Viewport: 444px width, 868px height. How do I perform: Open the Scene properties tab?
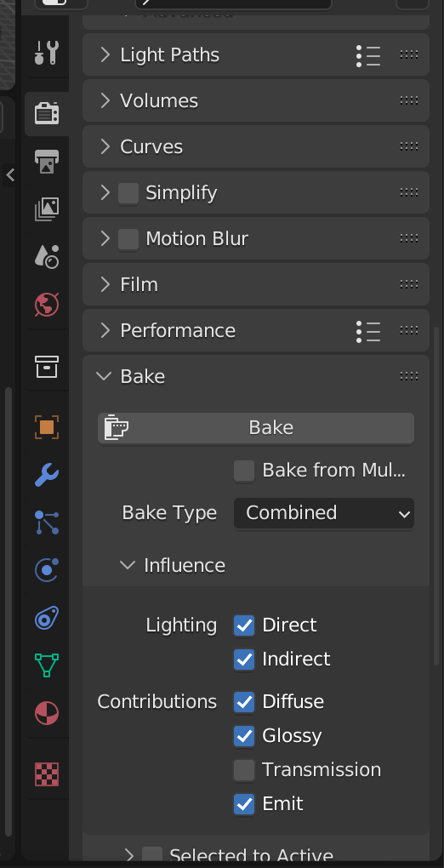click(x=47, y=257)
